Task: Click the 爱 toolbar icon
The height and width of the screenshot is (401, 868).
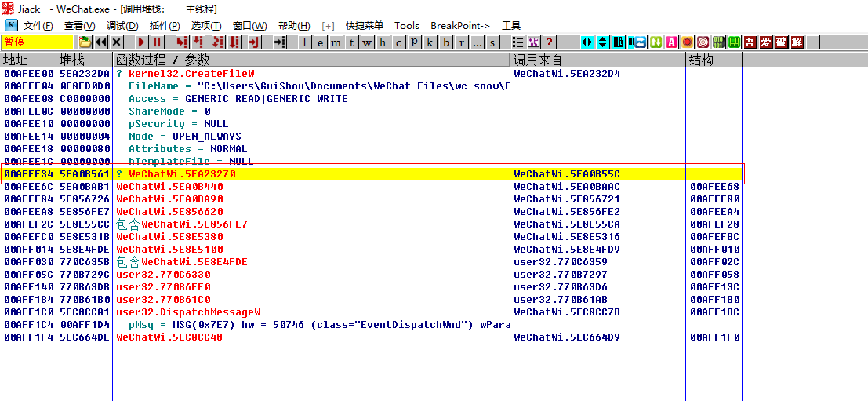Action: pos(765,42)
